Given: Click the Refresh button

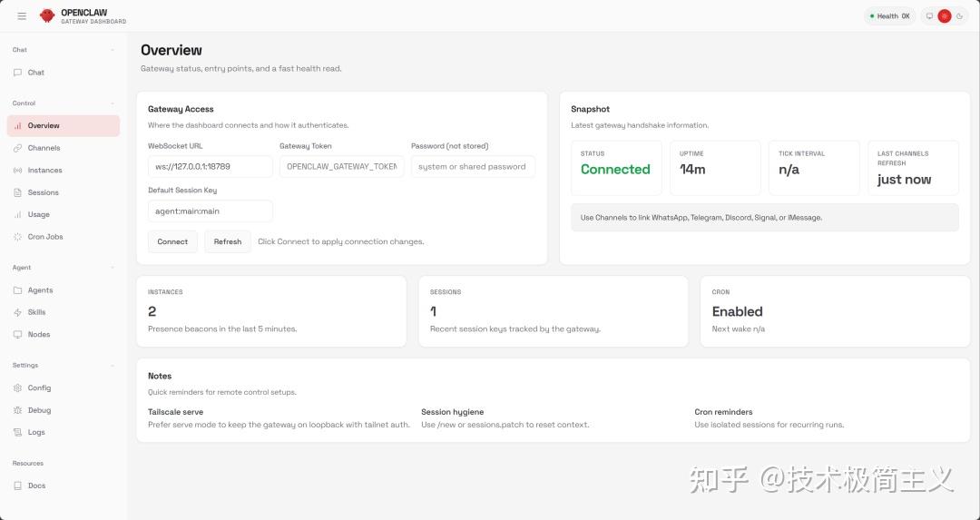Looking at the screenshot, I should point(228,241).
